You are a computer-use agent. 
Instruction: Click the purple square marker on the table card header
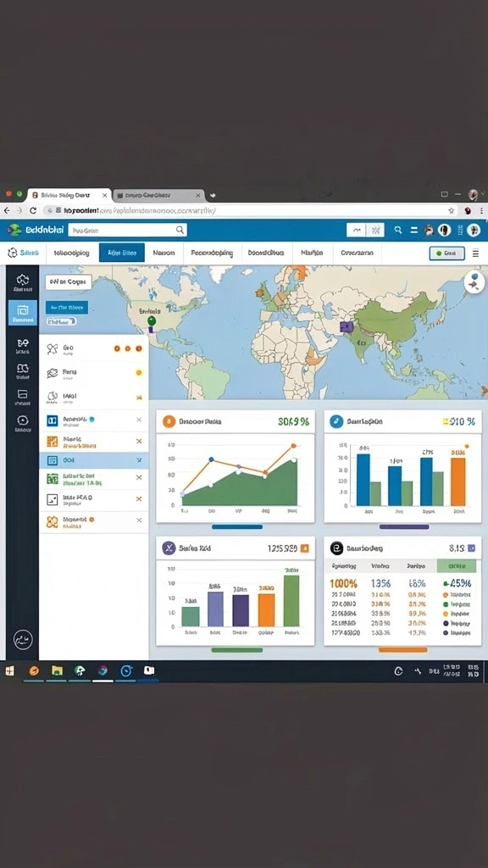click(471, 548)
